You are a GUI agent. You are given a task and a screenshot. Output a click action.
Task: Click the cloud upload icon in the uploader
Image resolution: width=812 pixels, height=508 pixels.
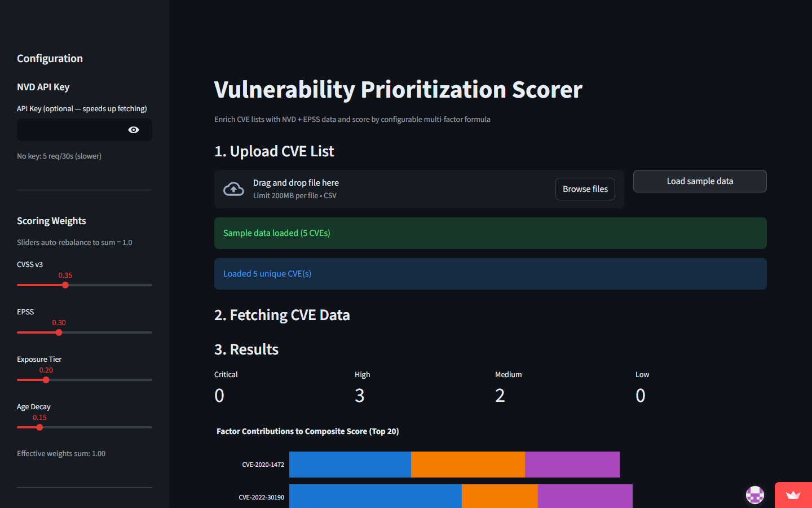(233, 189)
